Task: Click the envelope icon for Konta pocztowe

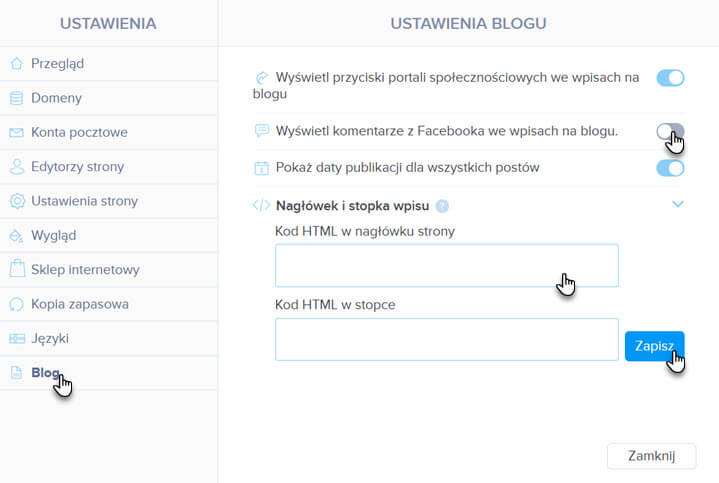Action: coord(17,133)
